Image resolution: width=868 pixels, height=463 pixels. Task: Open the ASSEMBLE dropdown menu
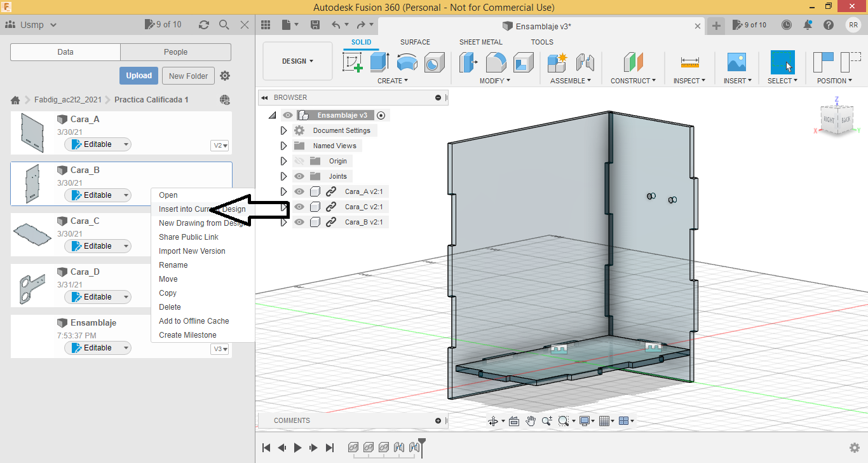point(571,81)
